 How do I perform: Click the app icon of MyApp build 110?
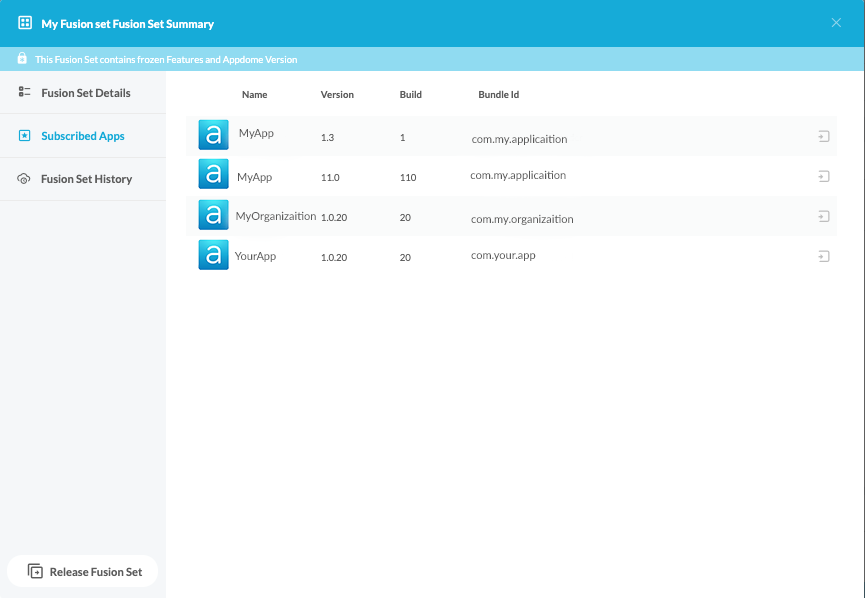(x=213, y=174)
